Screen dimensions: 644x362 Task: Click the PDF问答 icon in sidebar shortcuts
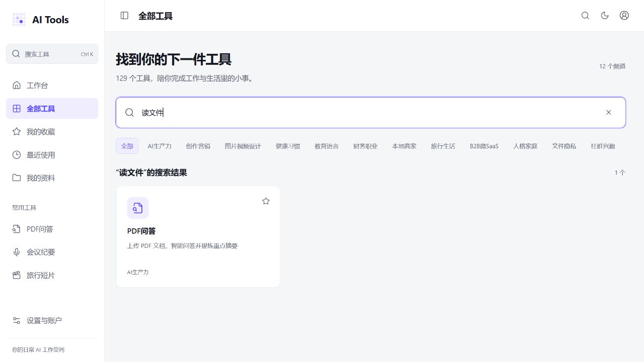[x=17, y=229]
